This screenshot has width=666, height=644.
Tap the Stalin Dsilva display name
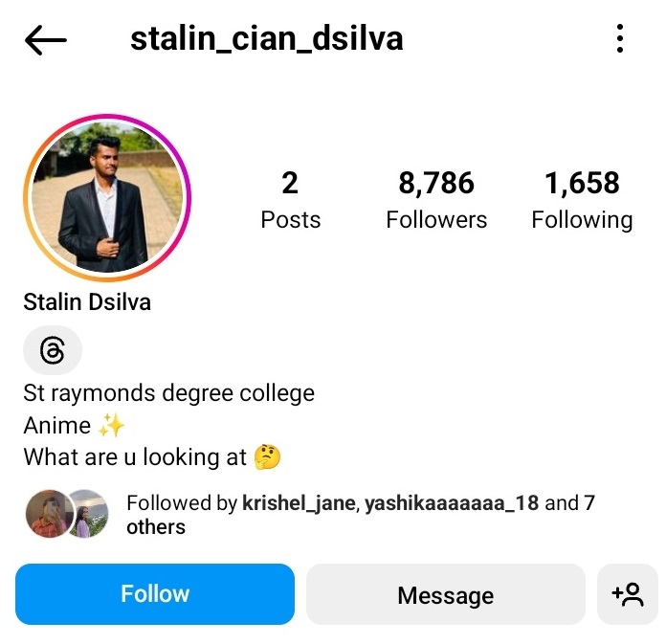pyautogui.click(x=87, y=302)
